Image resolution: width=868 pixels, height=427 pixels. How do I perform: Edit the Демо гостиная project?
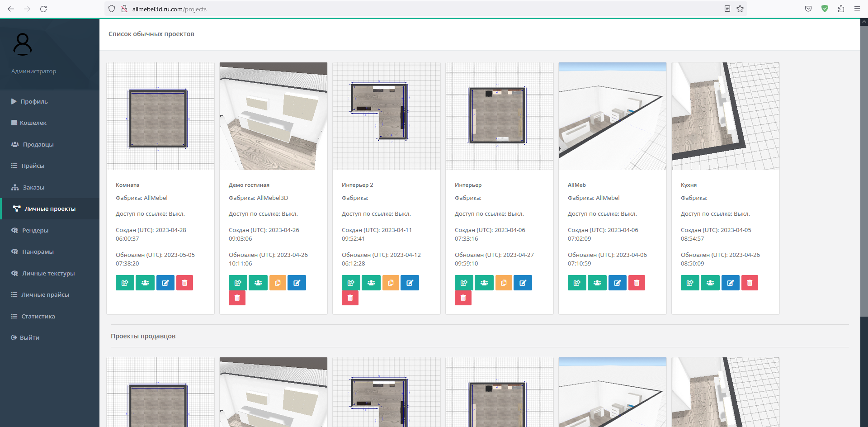[x=297, y=283]
